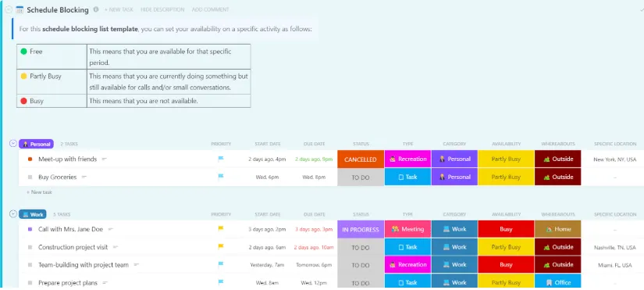Click the Partly Busy availability of Buy Groceries

pyautogui.click(x=506, y=177)
